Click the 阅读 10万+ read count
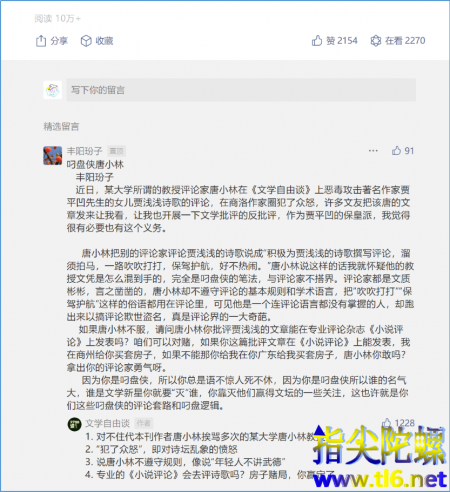450x492 pixels. (57, 19)
